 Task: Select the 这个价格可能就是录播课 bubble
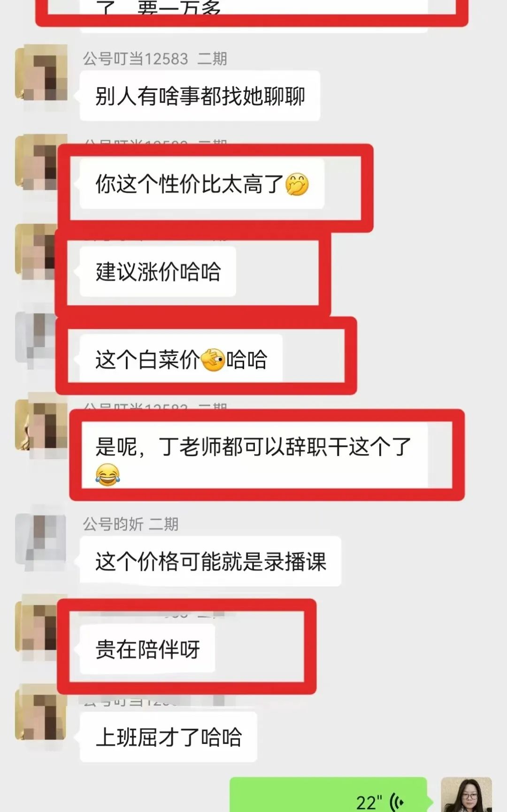tap(211, 561)
